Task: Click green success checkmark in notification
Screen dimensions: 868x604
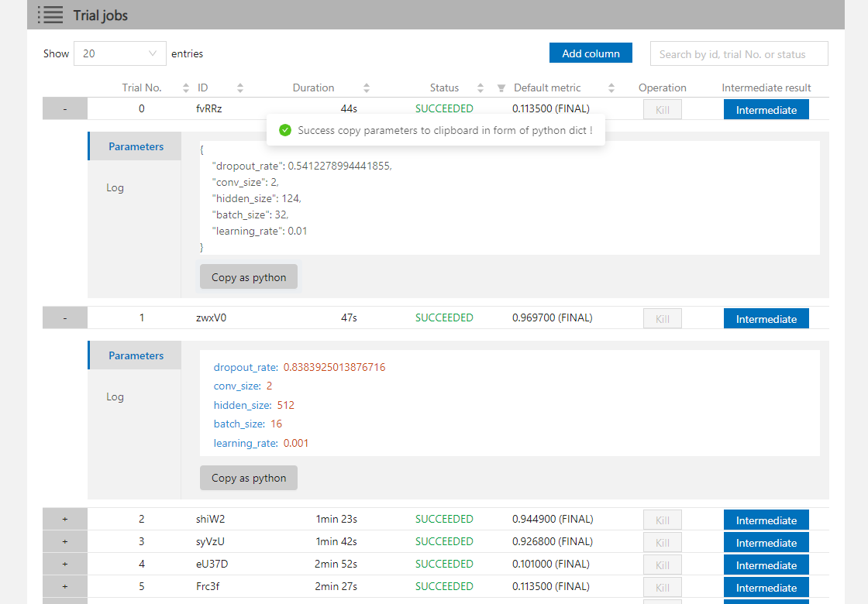Action: click(x=285, y=130)
